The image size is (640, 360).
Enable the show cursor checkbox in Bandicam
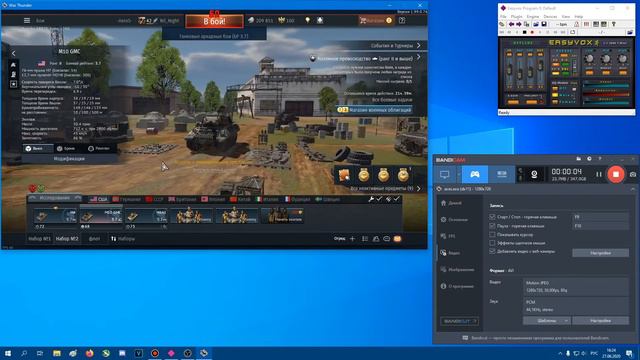pyautogui.click(x=492, y=235)
